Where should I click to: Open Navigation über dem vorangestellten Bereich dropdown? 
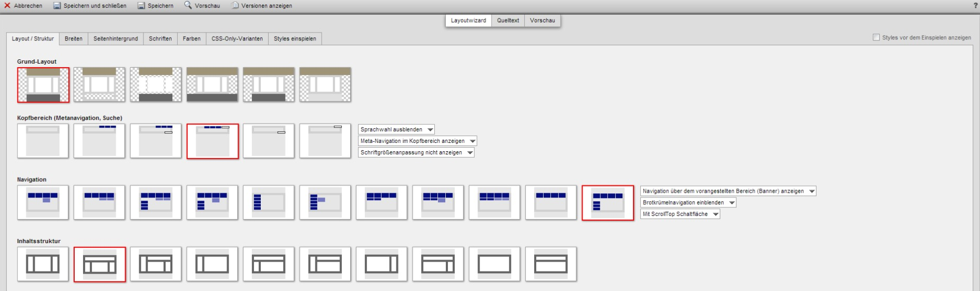click(x=728, y=191)
